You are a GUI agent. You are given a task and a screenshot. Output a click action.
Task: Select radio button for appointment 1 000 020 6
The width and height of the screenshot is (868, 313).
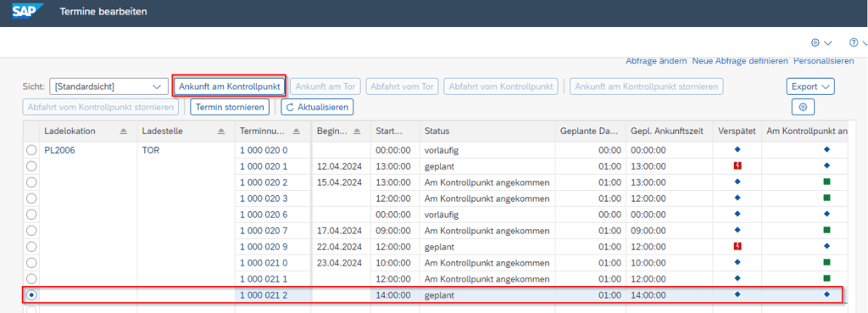tap(31, 215)
